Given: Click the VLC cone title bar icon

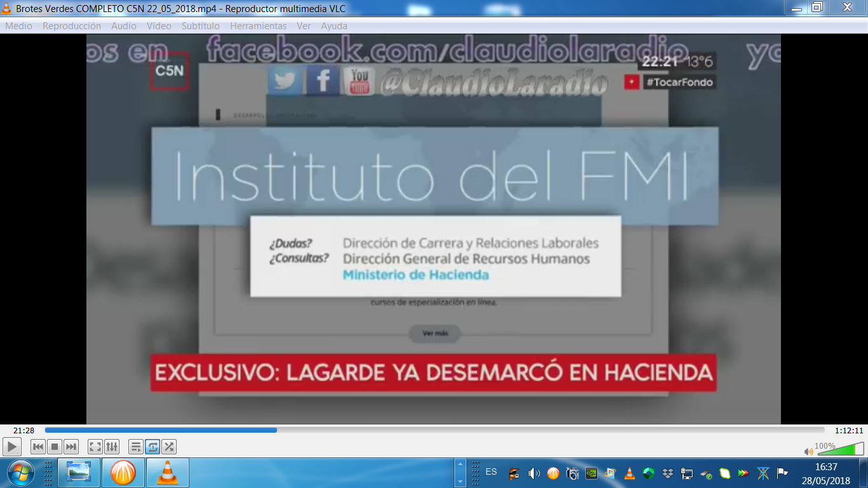Looking at the screenshot, I should pyautogui.click(x=8, y=8).
